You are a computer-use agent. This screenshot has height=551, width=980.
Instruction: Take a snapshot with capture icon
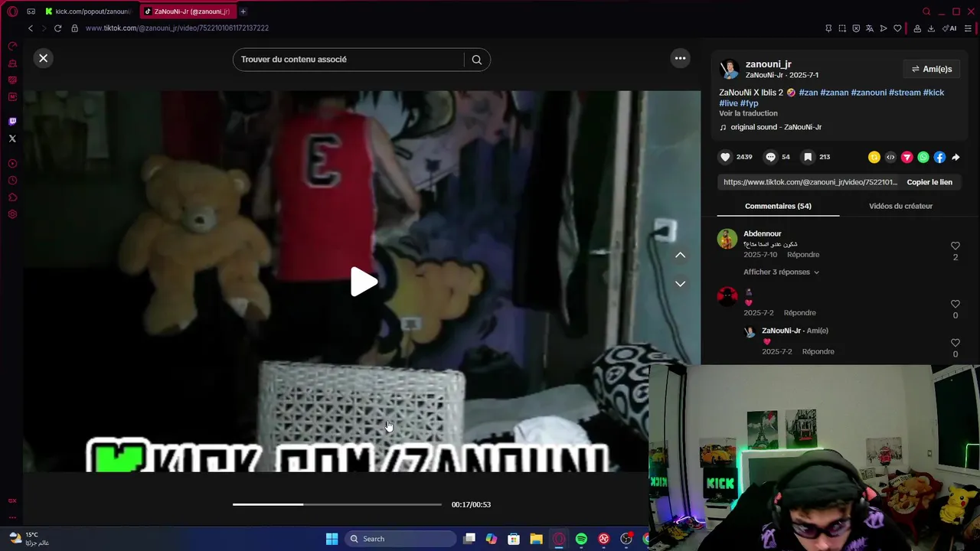pos(842,28)
